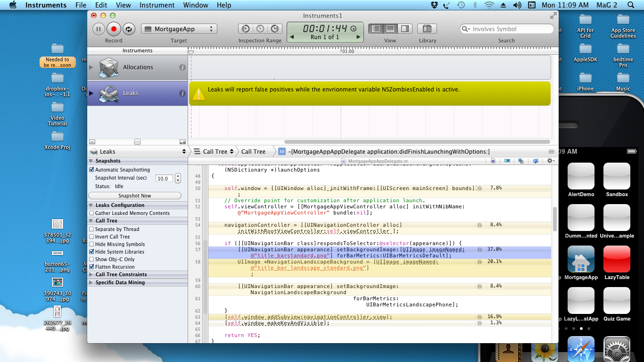The height and width of the screenshot is (362, 644).
Task: Toggle the right extended detail View button
Action: 405,29
